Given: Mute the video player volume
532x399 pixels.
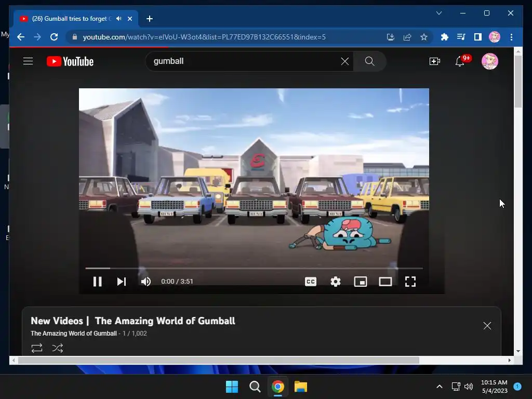Looking at the screenshot, I should tap(146, 282).
